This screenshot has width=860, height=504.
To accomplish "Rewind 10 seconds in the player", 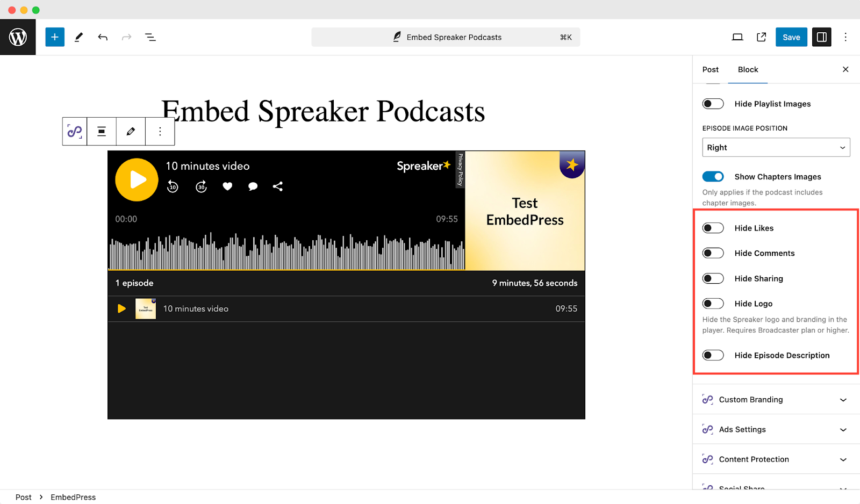I will [x=173, y=186].
